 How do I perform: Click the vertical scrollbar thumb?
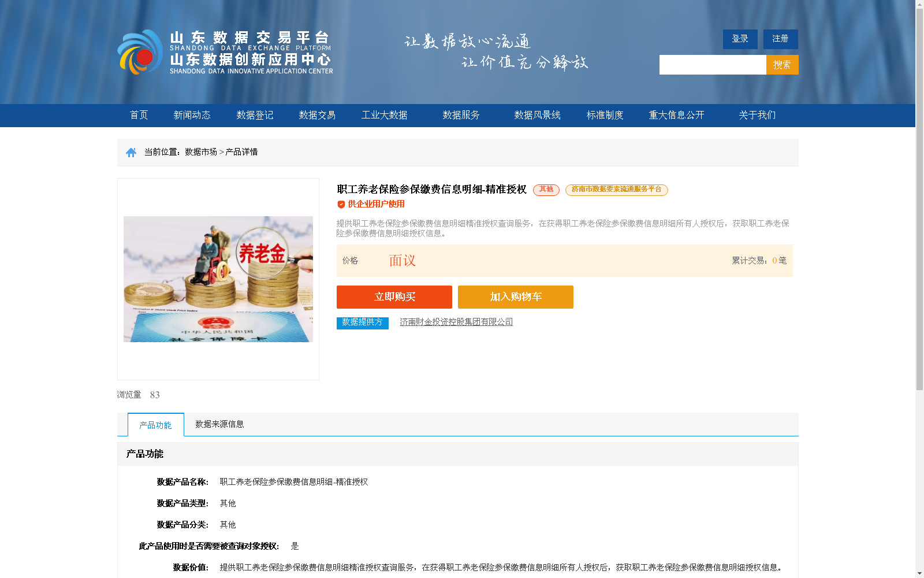(919, 199)
